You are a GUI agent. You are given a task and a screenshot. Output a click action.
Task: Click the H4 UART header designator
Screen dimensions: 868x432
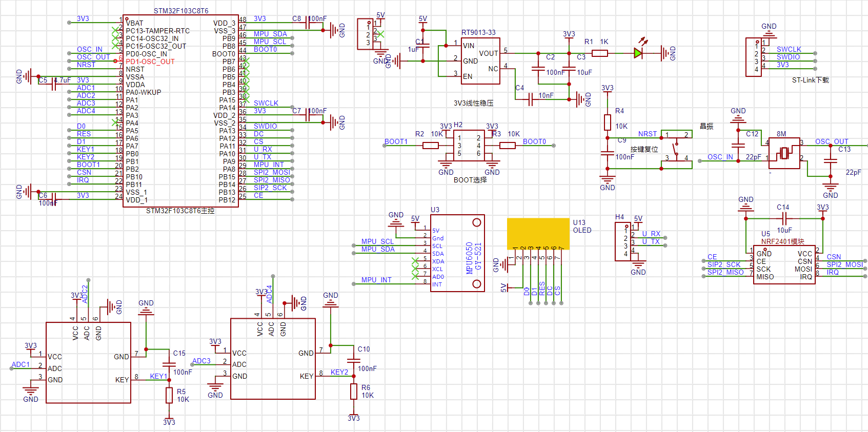619,217
